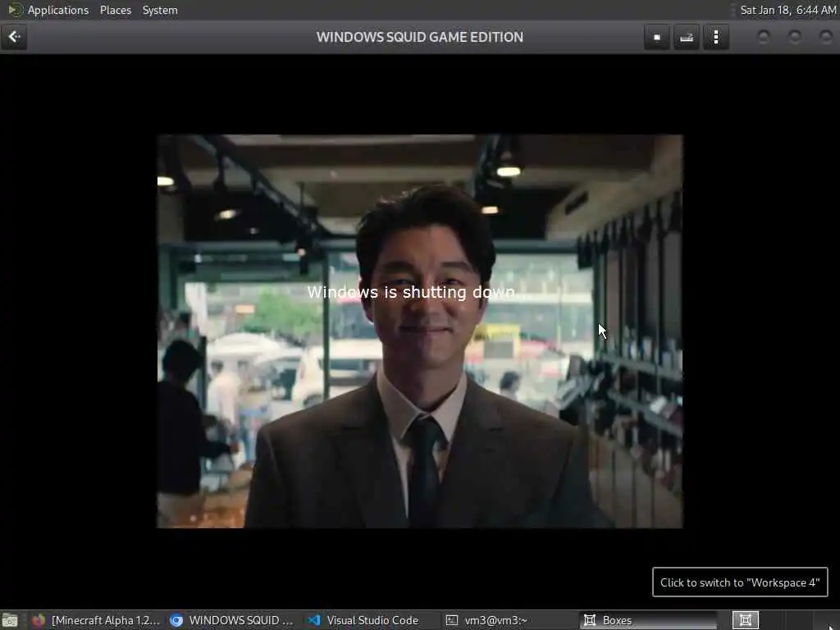Open the three-dot actions menu in Boxes
Viewport: 840px width, 630px height.
(x=716, y=37)
